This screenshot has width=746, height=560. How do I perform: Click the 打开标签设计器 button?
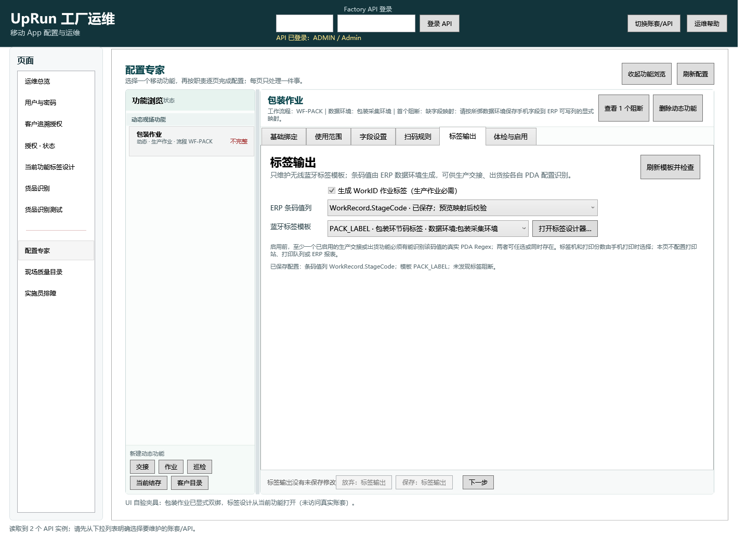point(565,229)
